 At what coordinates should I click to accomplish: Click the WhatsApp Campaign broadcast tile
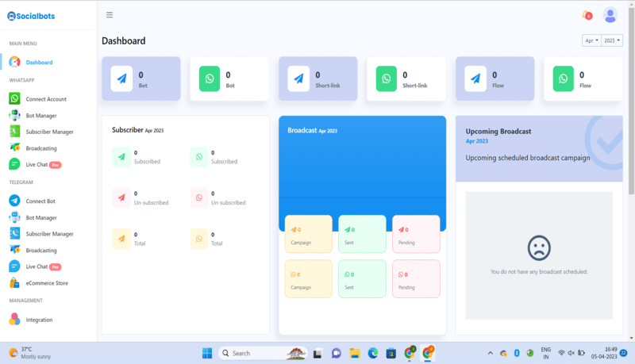[309, 279]
